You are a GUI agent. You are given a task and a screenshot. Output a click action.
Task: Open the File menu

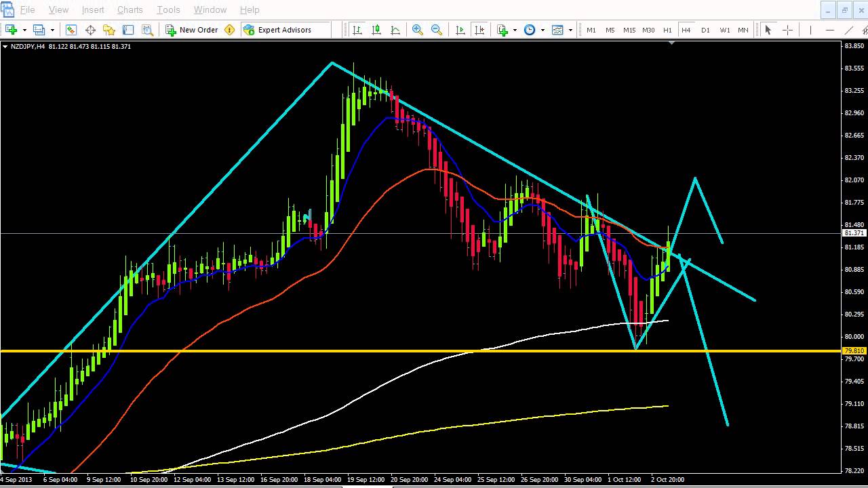tap(27, 9)
